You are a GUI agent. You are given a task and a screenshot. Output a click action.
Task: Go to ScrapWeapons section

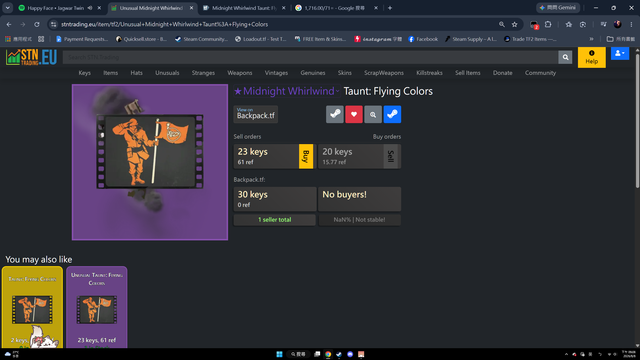384,73
